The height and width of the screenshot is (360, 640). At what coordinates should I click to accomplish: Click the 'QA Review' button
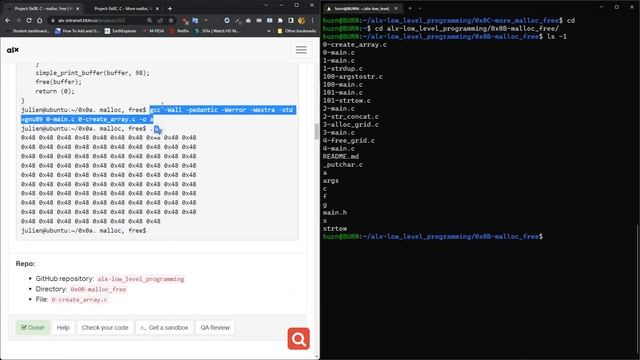(x=215, y=327)
